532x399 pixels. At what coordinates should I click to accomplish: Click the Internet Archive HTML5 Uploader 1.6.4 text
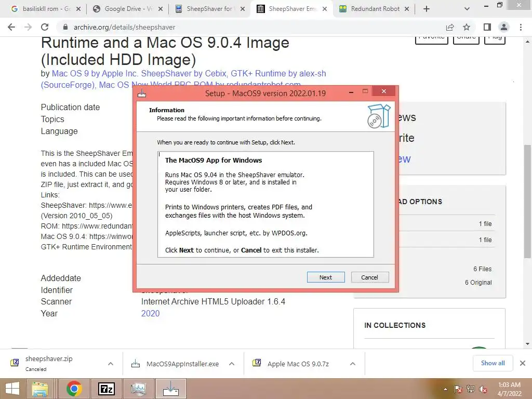(x=213, y=302)
